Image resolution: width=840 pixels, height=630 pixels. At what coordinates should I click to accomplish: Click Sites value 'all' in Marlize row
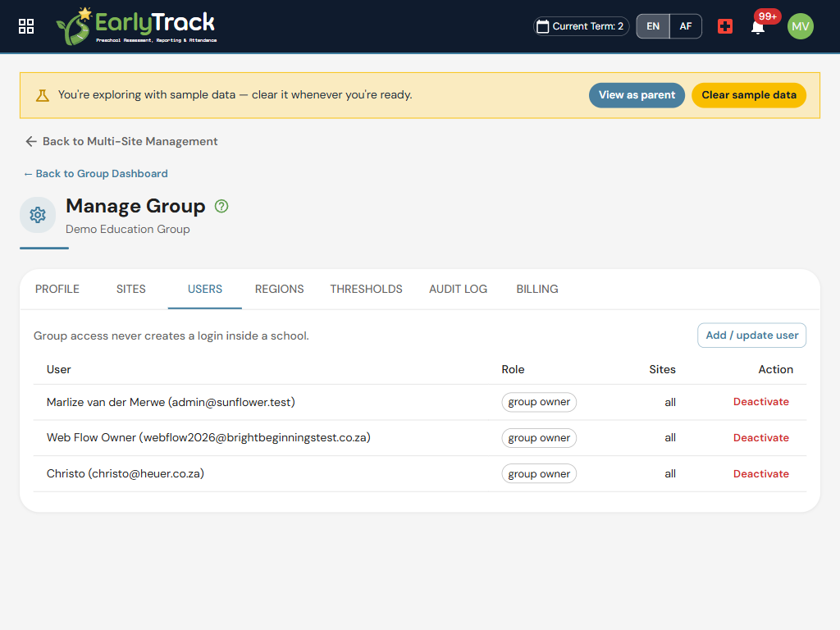coord(670,402)
